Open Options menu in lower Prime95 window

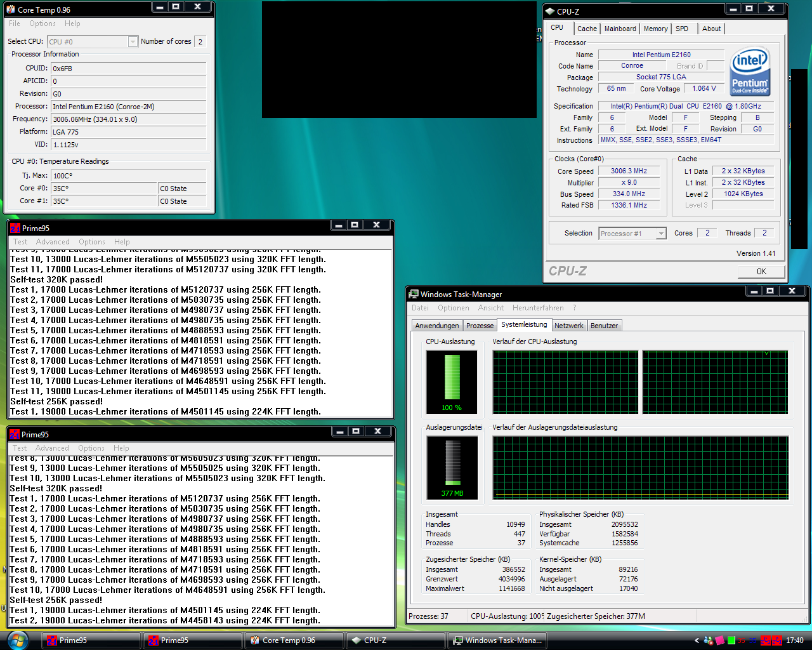91,448
